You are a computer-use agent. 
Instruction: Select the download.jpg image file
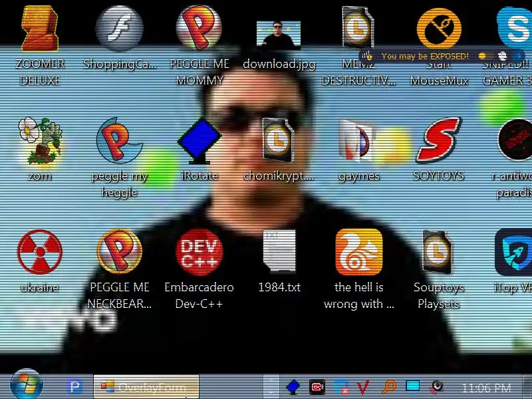pyautogui.click(x=279, y=35)
